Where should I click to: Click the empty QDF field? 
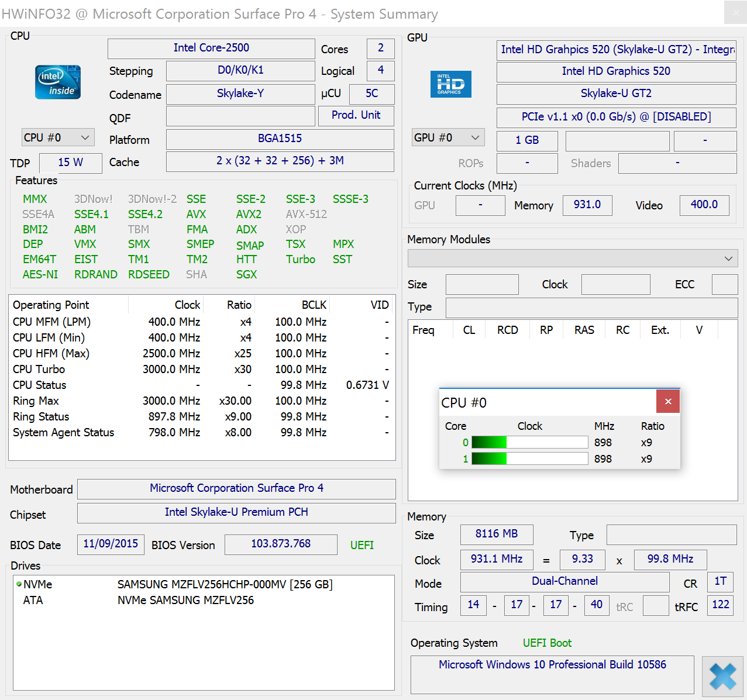click(x=240, y=116)
